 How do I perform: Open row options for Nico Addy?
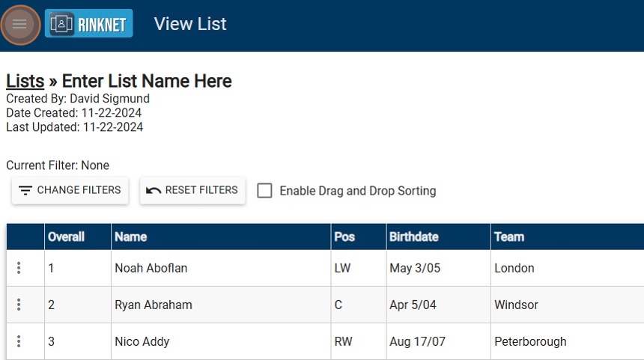pos(19,341)
